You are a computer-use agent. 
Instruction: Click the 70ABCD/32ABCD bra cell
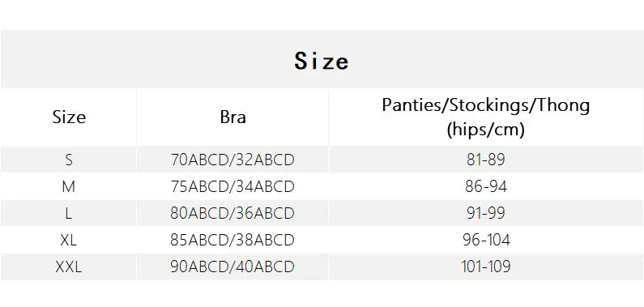[x=232, y=160]
